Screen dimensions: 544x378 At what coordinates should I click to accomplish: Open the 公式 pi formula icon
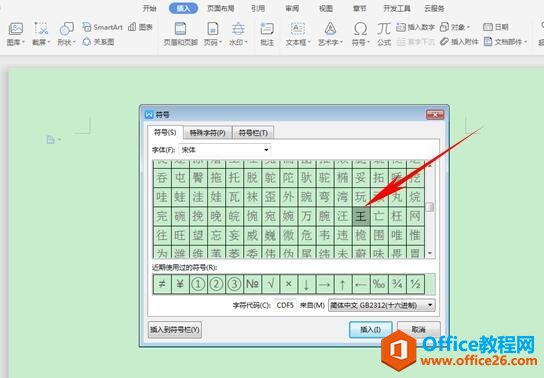(x=384, y=29)
